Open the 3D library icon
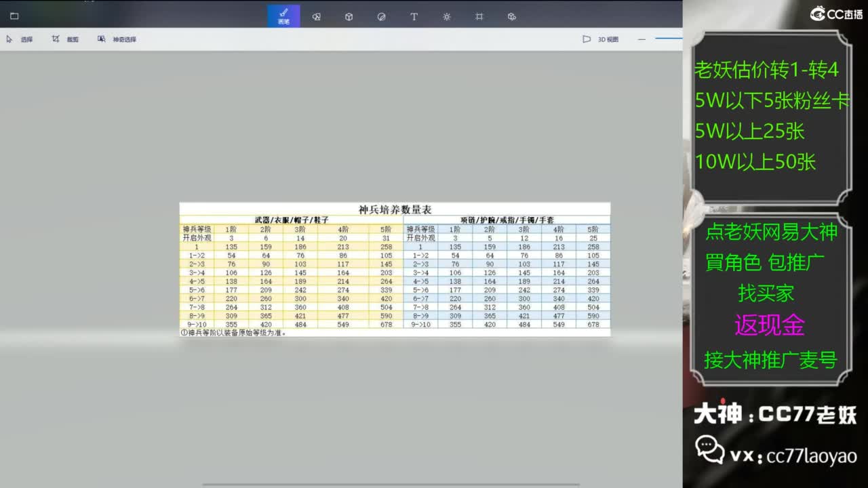The image size is (868, 488). pos(512,16)
